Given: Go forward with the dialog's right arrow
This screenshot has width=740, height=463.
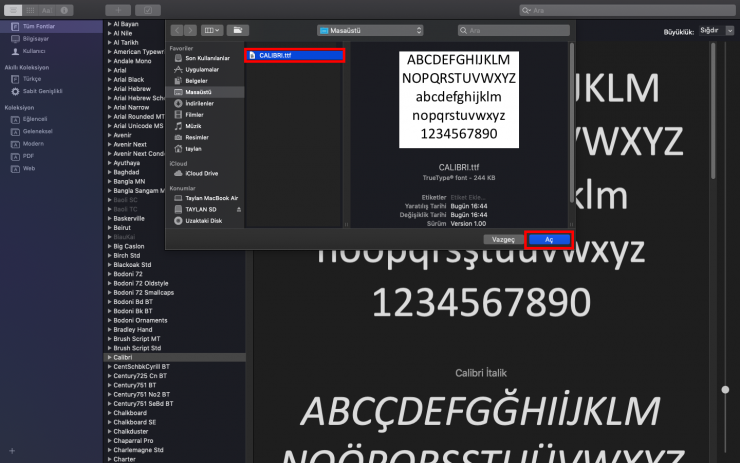Looking at the screenshot, I should click(x=190, y=30).
